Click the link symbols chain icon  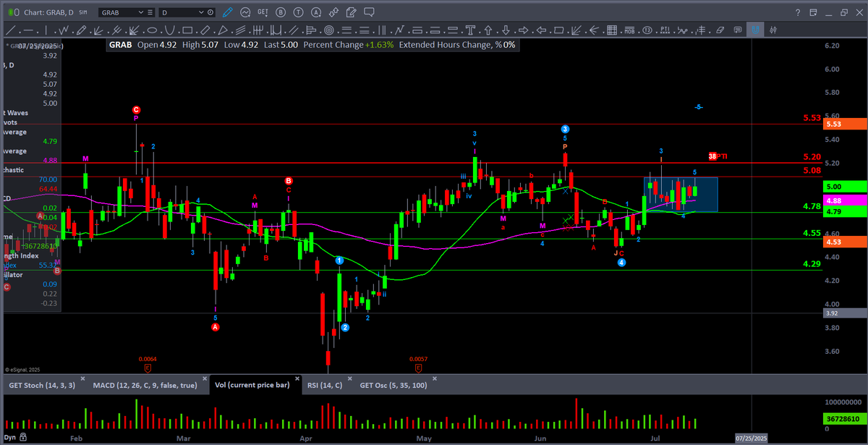point(333,12)
